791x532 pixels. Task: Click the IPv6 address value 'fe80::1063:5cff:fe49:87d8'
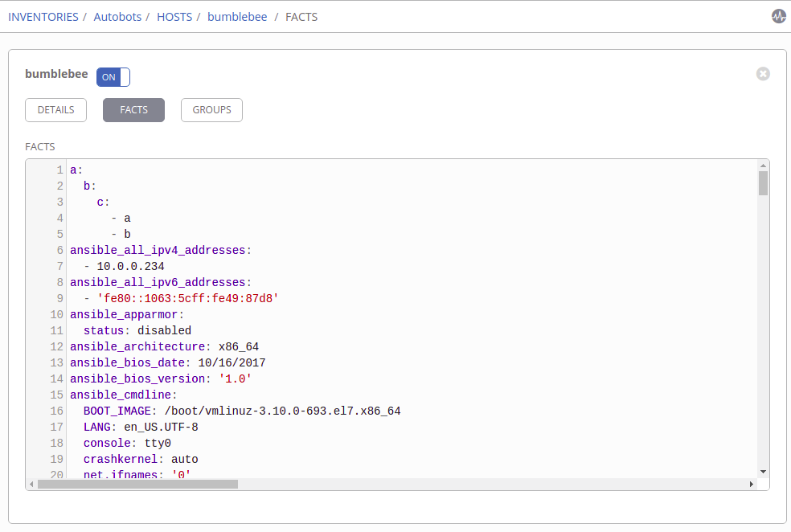187,298
